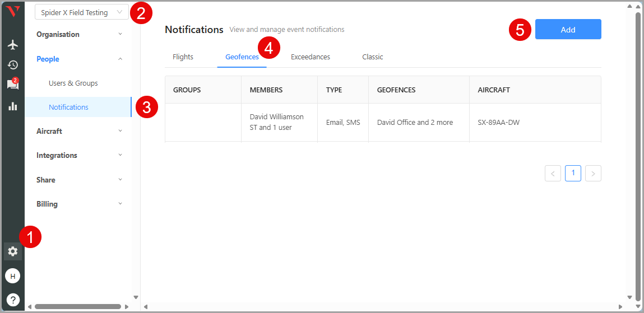Viewport: 644px width, 313px height.
Task: Click the settings gear icon
Action: coord(12,251)
